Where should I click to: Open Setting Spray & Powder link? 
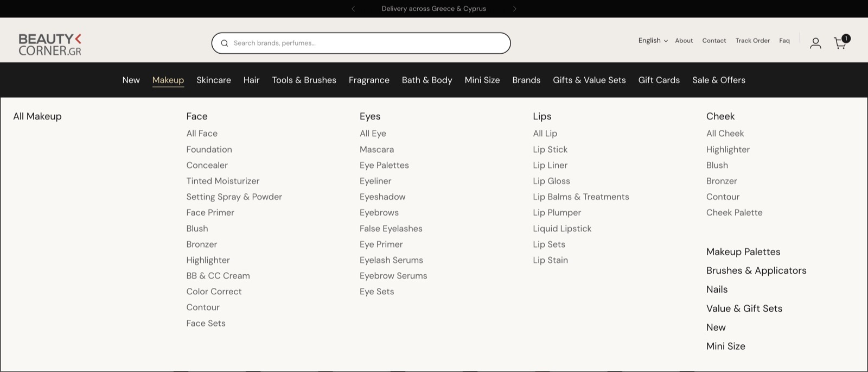234,197
